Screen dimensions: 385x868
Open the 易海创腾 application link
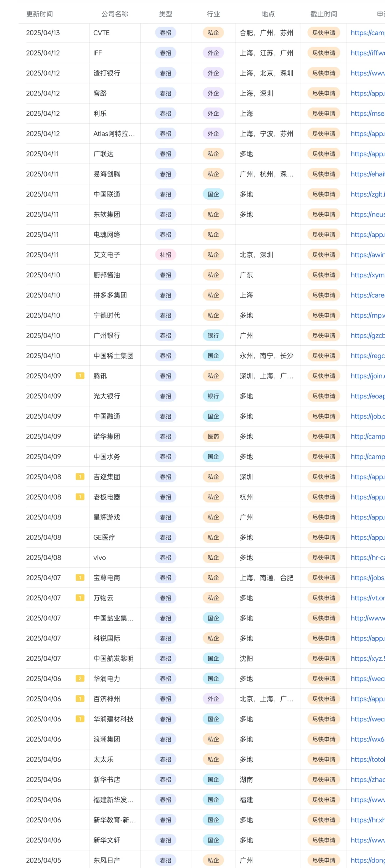(368, 174)
